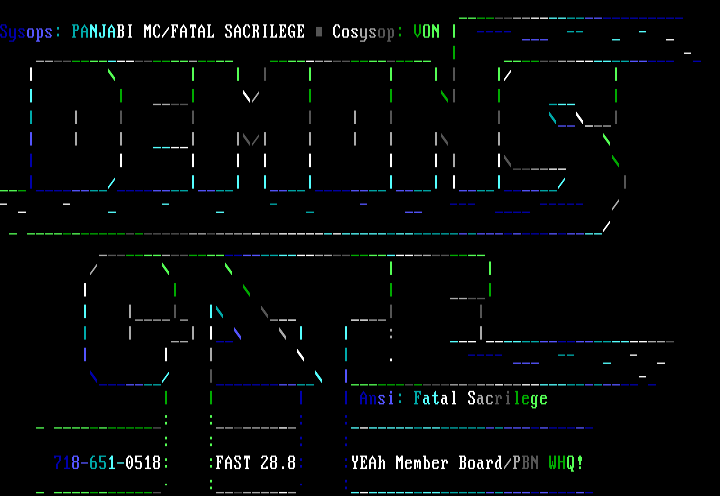
Task: Click the small gray square separator before Cosysop
Action: 319,32
